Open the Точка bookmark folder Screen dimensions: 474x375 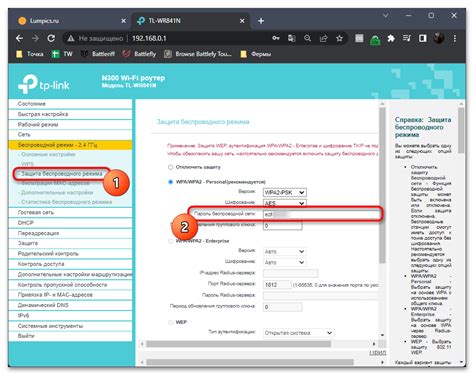[30, 54]
